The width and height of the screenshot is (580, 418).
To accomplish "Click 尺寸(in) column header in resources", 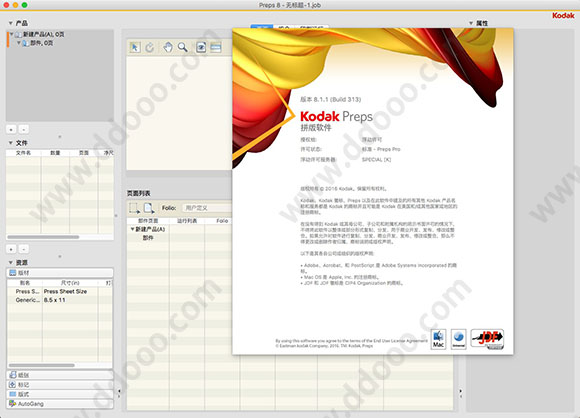I will [x=70, y=283].
